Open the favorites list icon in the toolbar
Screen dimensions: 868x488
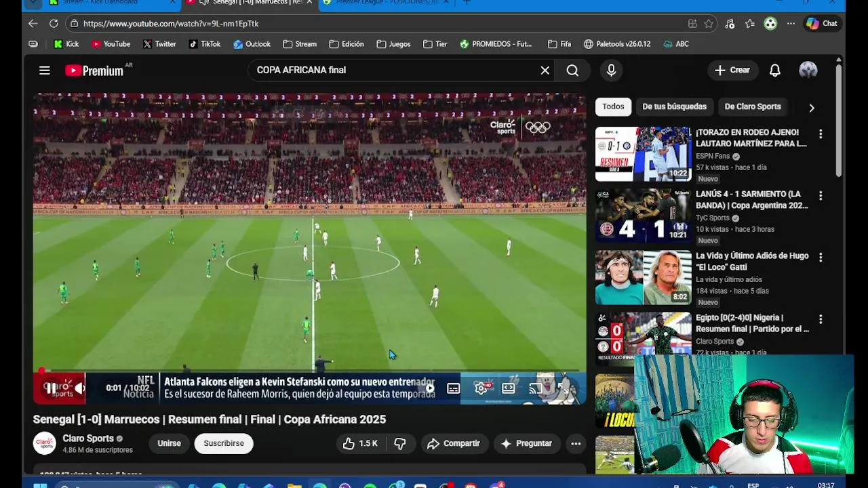pyautogui.click(x=750, y=24)
